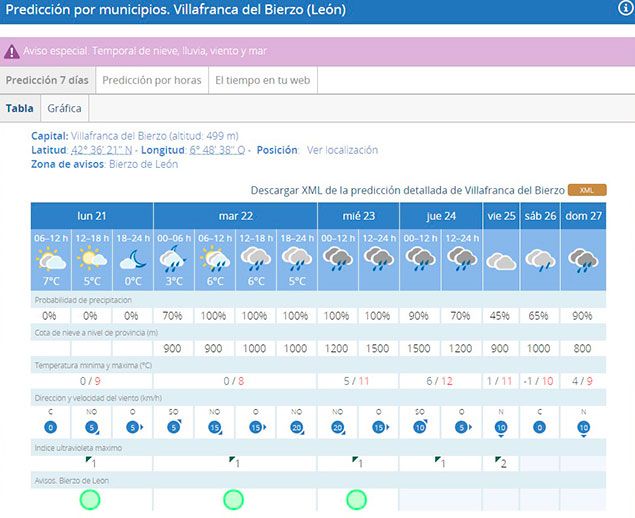This screenshot has width=635, height=518.
Task: Click Tuesday 00-06 h night rain icon
Action: click(x=173, y=260)
